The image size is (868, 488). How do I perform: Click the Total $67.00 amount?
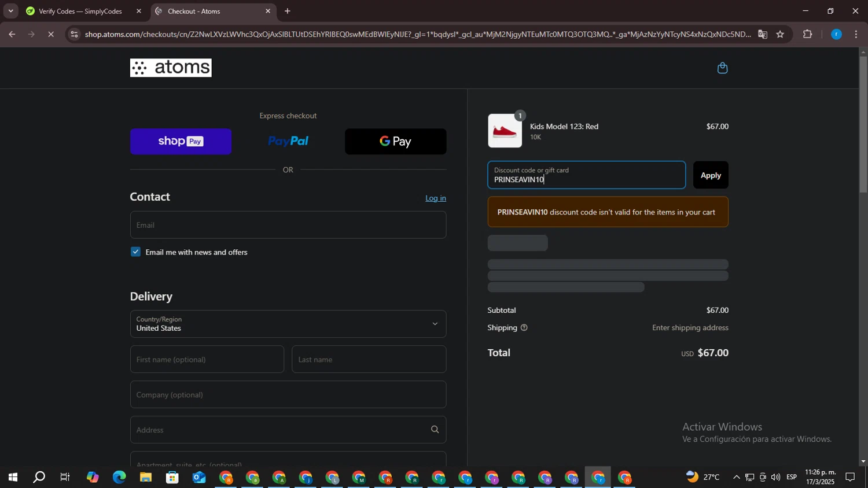(x=713, y=353)
